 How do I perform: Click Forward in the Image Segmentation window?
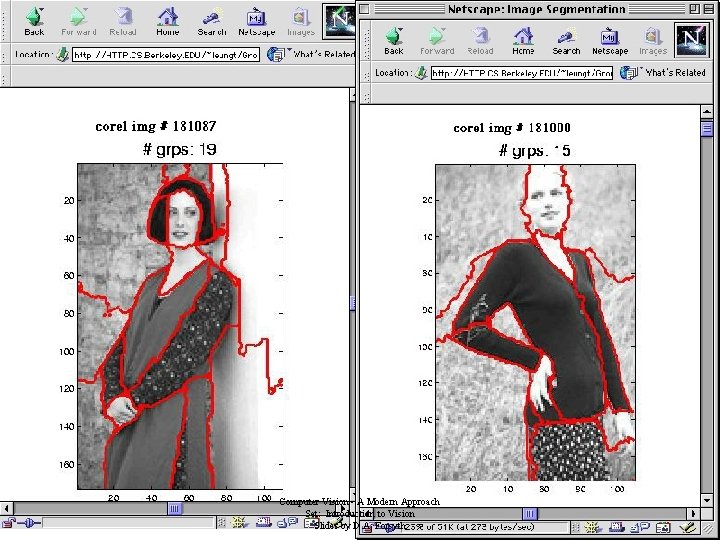437,41
